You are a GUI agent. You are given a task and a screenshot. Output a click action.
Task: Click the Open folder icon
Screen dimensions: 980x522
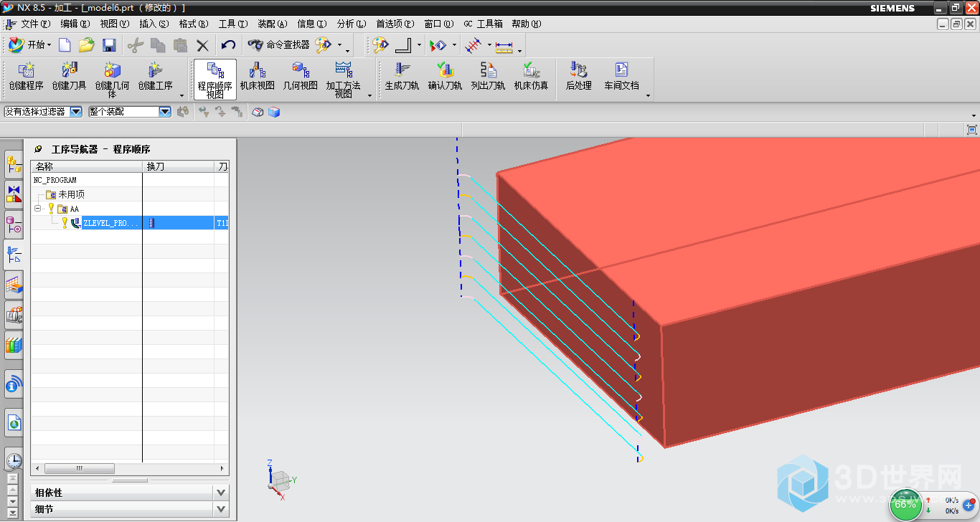click(87, 45)
